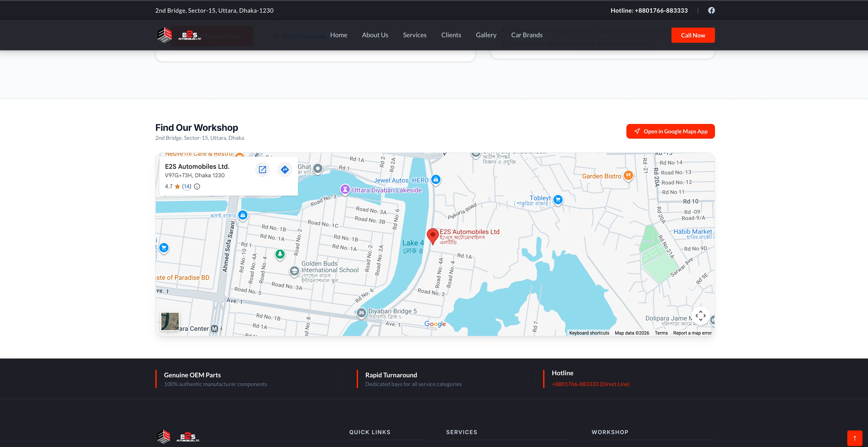Click the Find Our Workshop heading
Viewport: 868px width, 447px height.
pos(197,128)
